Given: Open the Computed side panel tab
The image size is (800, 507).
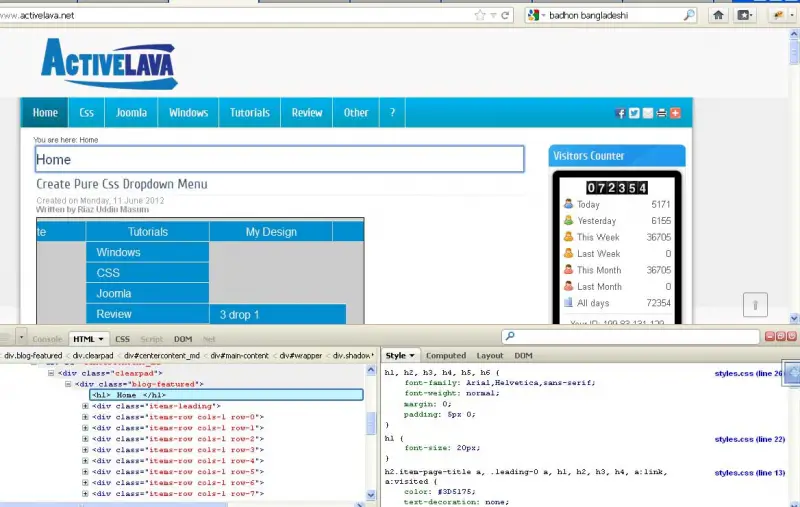Looking at the screenshot, I should [x=446, y=356].
